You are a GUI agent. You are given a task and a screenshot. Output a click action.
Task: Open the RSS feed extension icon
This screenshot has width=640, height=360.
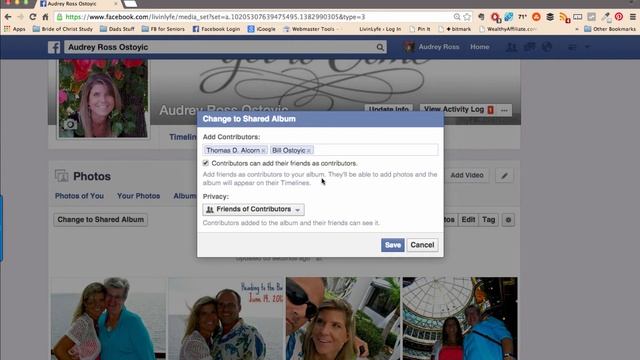(564, 17)
